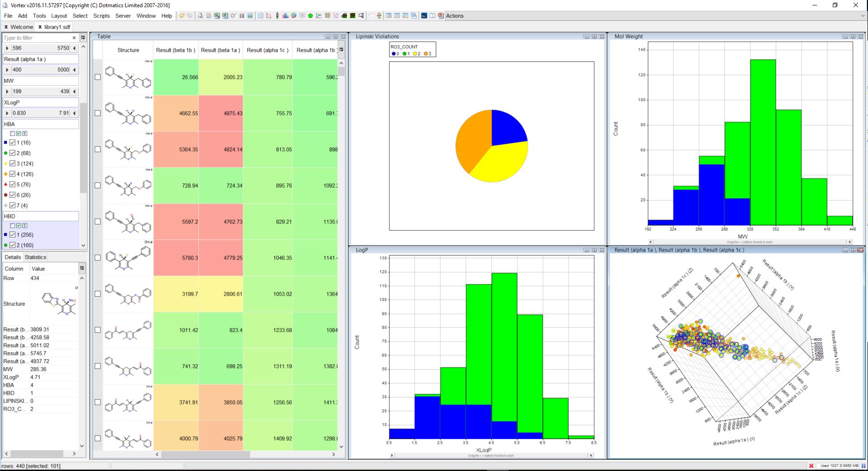Collapse the XLogP range using its right arrow
This screenshot has width=868, height=471.
[x=74, y=113]
